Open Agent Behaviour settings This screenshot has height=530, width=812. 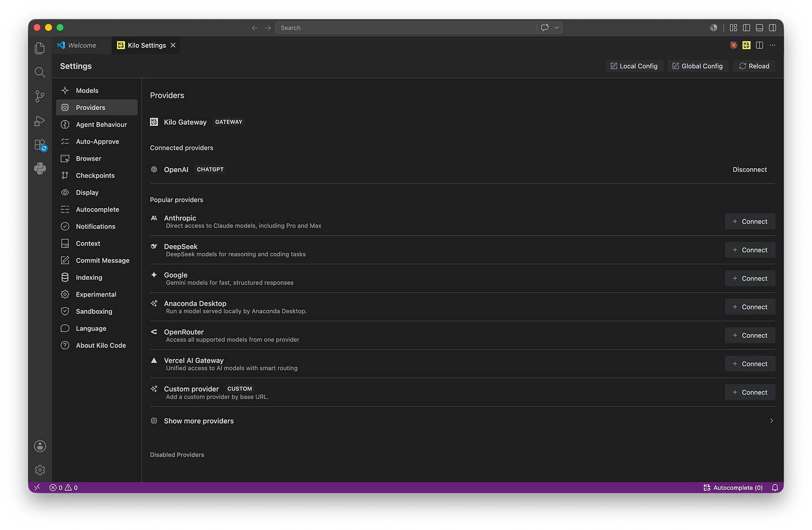pyautogui.click(x=96, y=124)
